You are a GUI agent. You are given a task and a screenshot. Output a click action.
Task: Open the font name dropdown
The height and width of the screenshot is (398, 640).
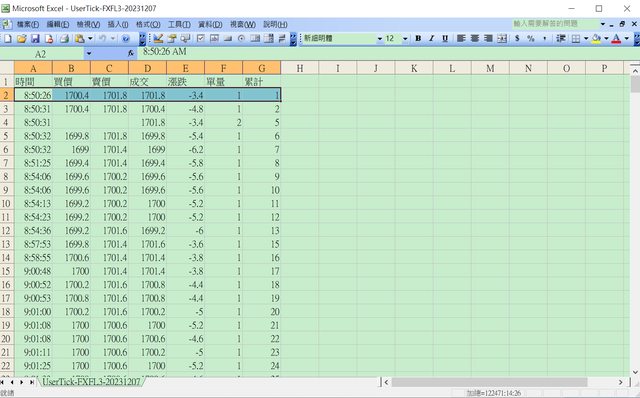380,38
